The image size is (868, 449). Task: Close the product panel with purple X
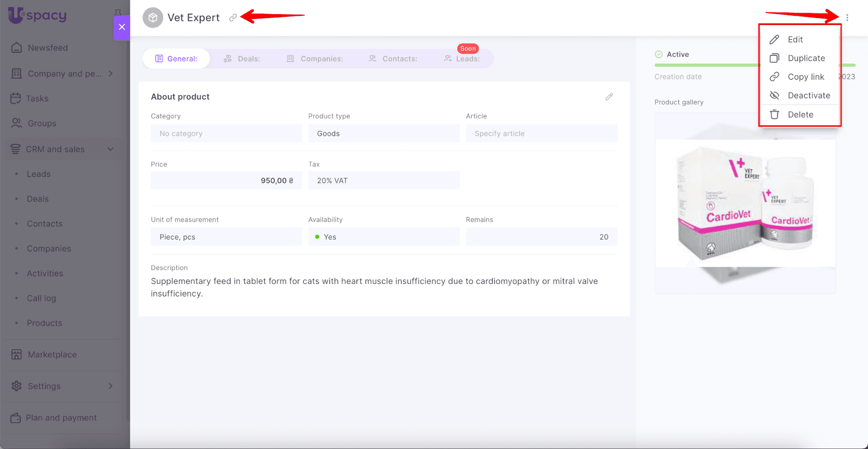click(122, 27)
